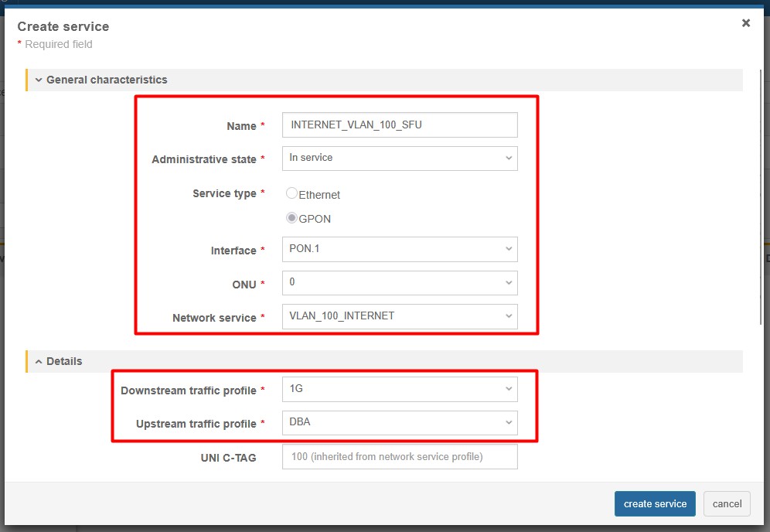Close the Create service dialog with X

click(746, 23)
